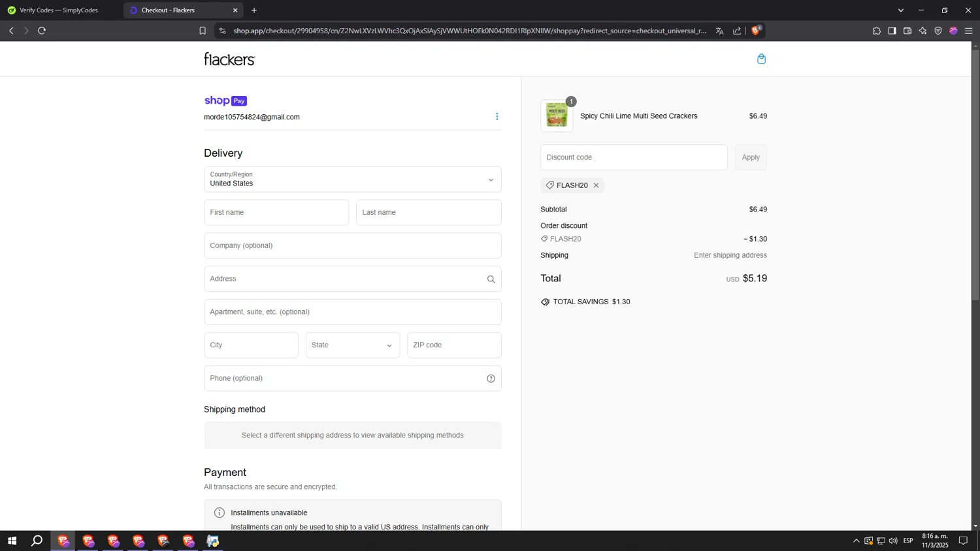This screenshot has height=551, width=980.
Task: Toggle the browser sidebar panel
Action: [892, 31]
